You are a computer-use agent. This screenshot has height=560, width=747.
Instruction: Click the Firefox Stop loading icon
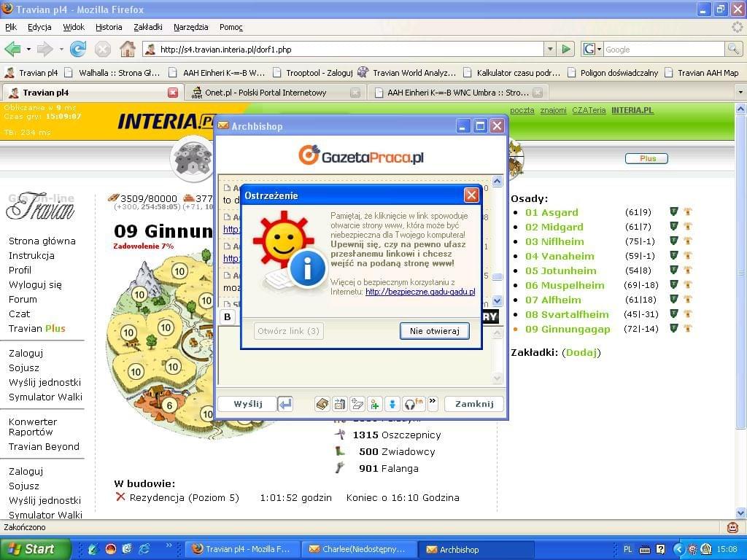point(102,49)
